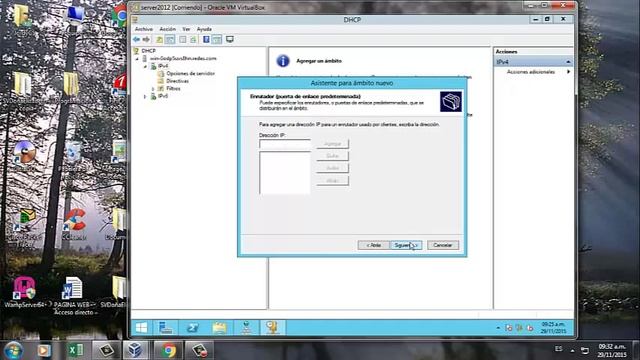Expand the Filtros node
Image resolution: width=640 pixels, height=360 pixels.
click(153, 89)
